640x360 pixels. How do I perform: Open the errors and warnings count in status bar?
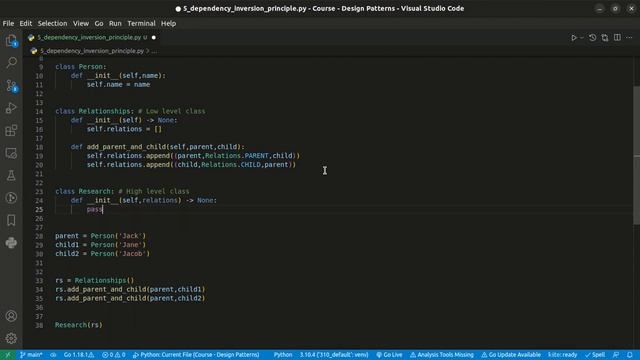[x=113, y=355]
